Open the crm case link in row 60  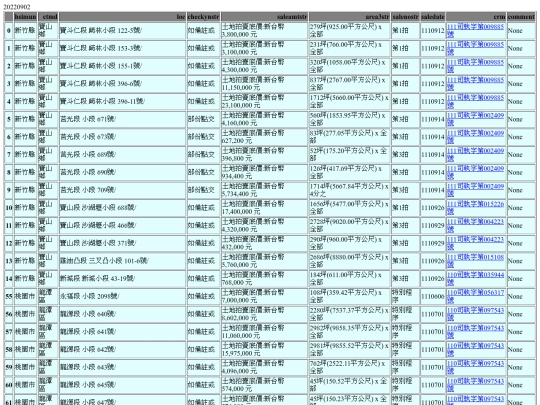475,385
